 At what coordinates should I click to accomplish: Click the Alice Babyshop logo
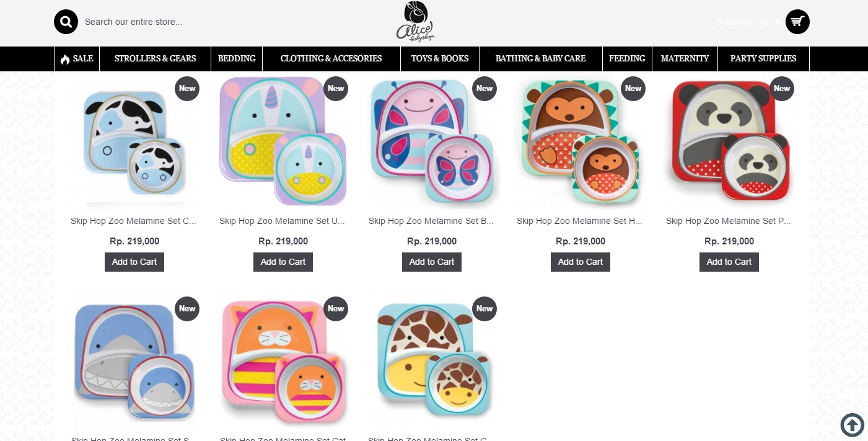[x=414, y=22]
